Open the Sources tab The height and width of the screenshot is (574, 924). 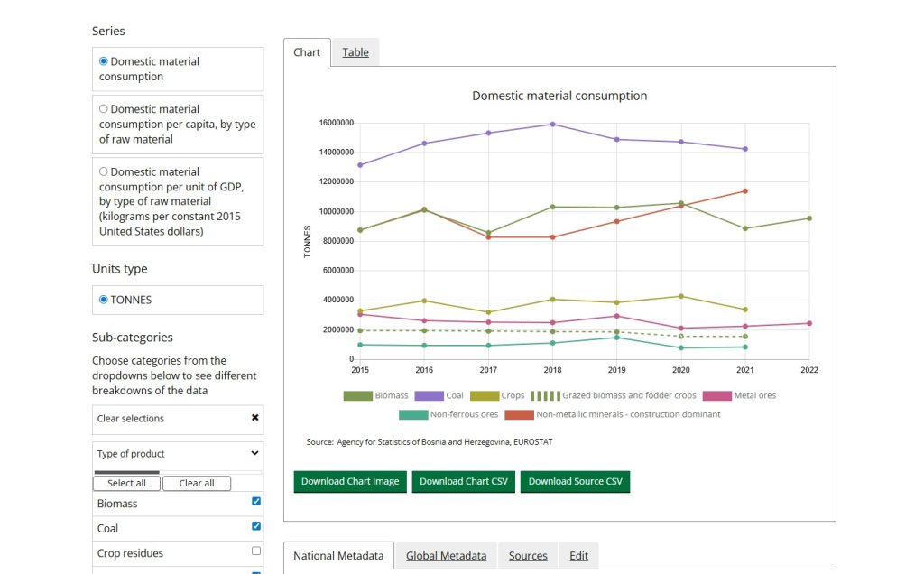tap(528, 556)
